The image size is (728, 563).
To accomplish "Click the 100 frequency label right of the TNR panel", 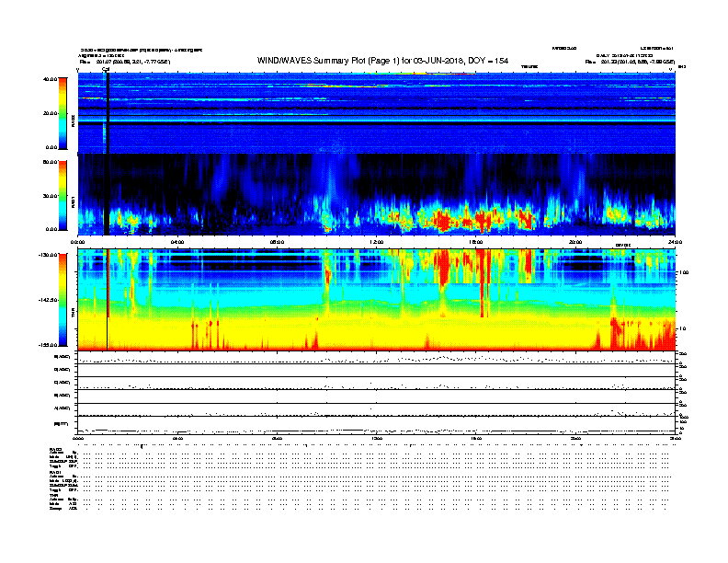I will [684, 272].
